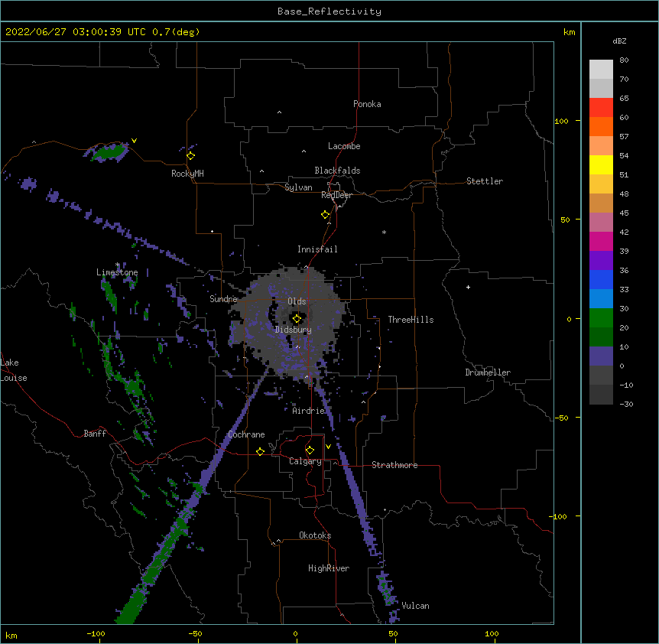Click the Vulcan city label
This screenshot has height=644, width=659.
tap(415, 606)
